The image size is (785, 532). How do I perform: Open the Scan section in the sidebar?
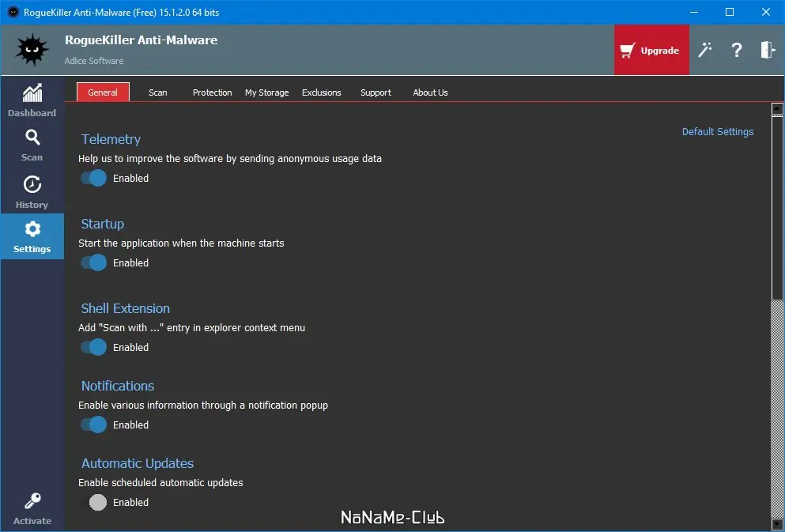(x=32, y=145)
